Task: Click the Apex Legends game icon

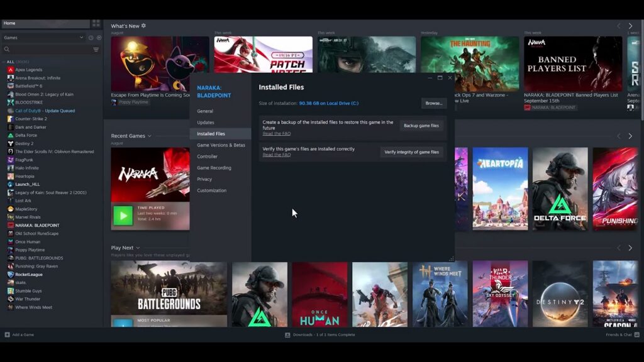Action: click(11, 70)
